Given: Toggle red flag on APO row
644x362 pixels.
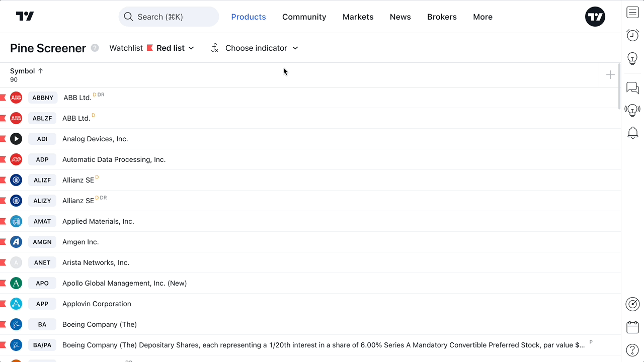Looking at the screenshot, I should pyautogui.click(x=3, y=283).
